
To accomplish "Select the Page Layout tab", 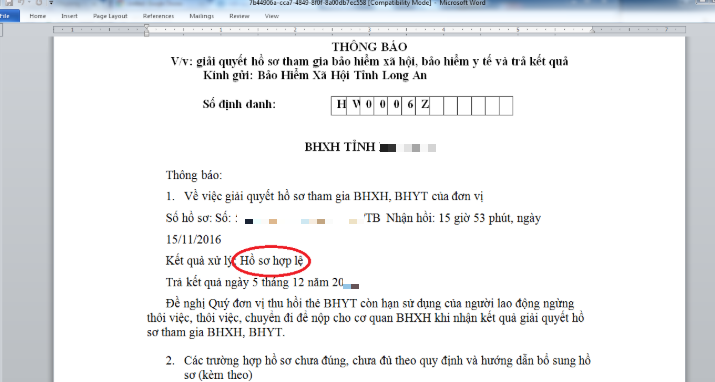I will 110,16.
